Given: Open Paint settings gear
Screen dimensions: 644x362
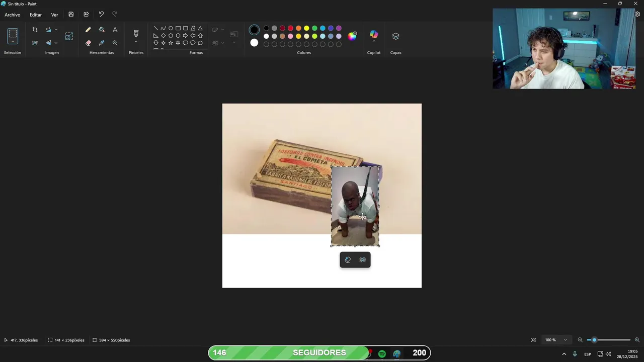Looking at the screenshot, I should (637, 15).
